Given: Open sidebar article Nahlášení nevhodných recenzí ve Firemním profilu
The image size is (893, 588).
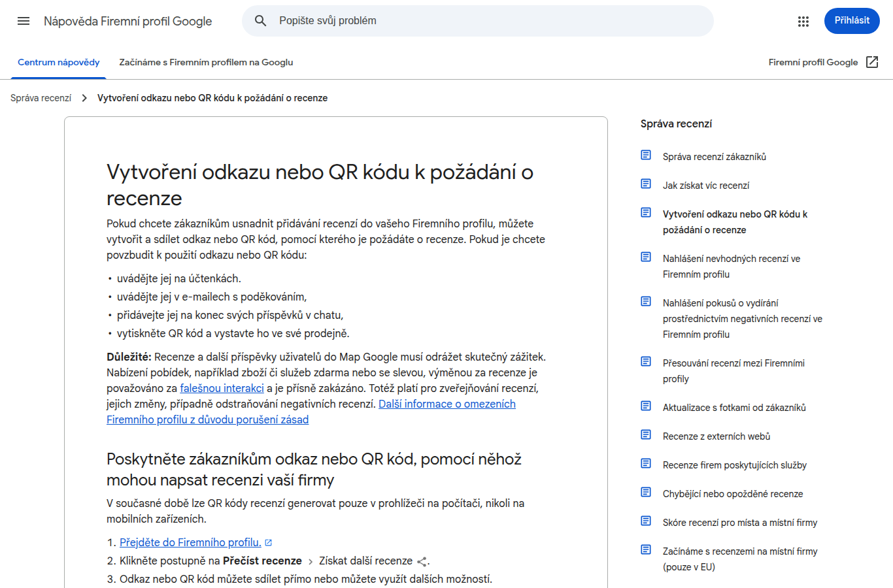Looking at the screenshot, I should [732, 267].
